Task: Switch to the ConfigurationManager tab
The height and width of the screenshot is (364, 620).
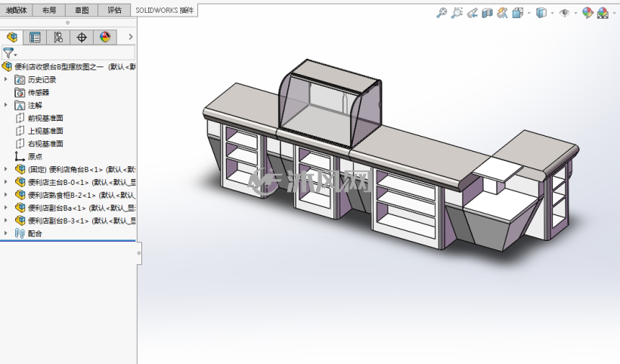Action: pos(58,37)
